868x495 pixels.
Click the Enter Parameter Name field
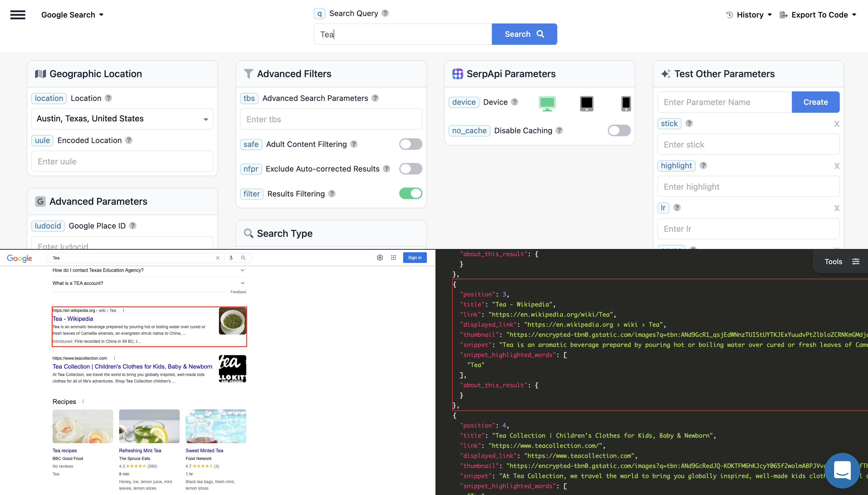[725, 102]
